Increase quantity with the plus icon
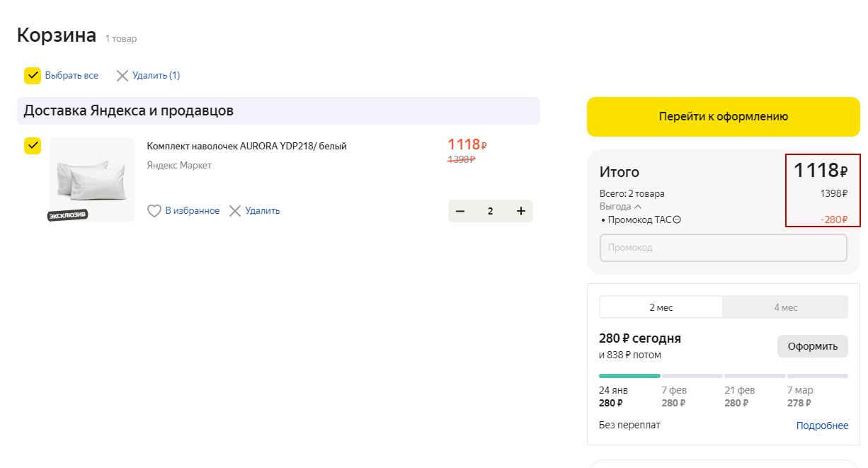The height and width of the screenshot is (468, 868). coord(521,211)
